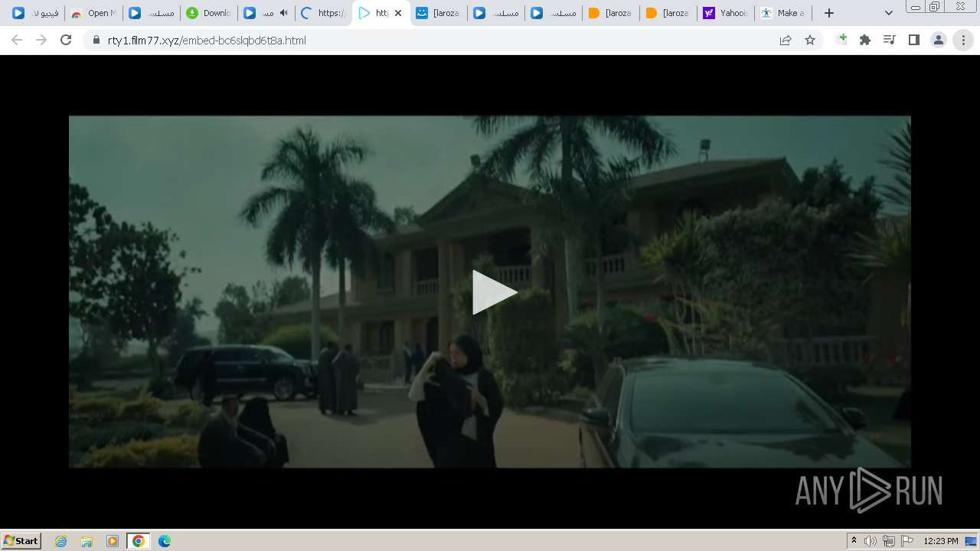Go forward to the next page

41,40
